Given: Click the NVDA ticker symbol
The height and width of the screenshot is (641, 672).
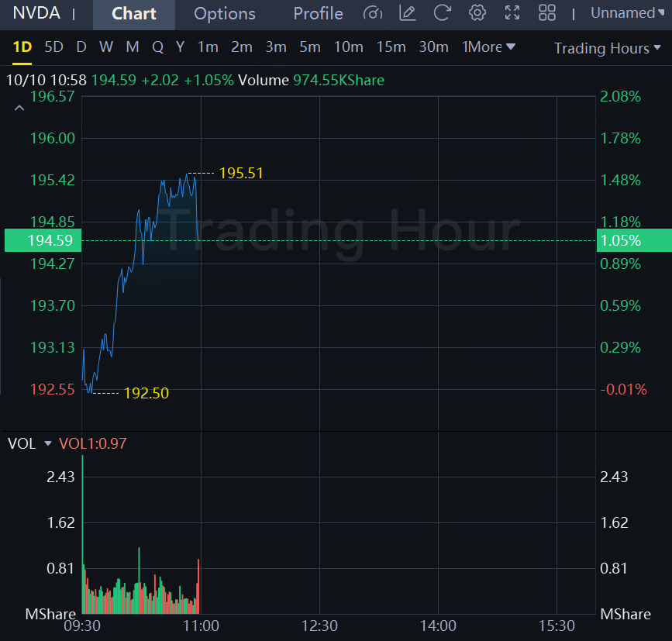Looking at the screenshot, I should coord(36,13).
